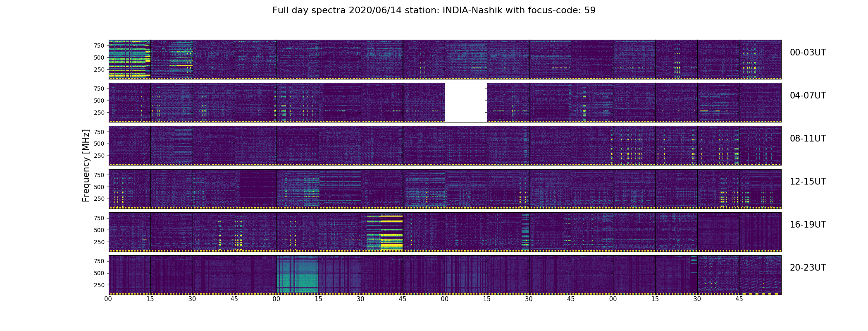Click the station name INDIA-Nashik in the title

pyautogui.click(x=469, y=10)
